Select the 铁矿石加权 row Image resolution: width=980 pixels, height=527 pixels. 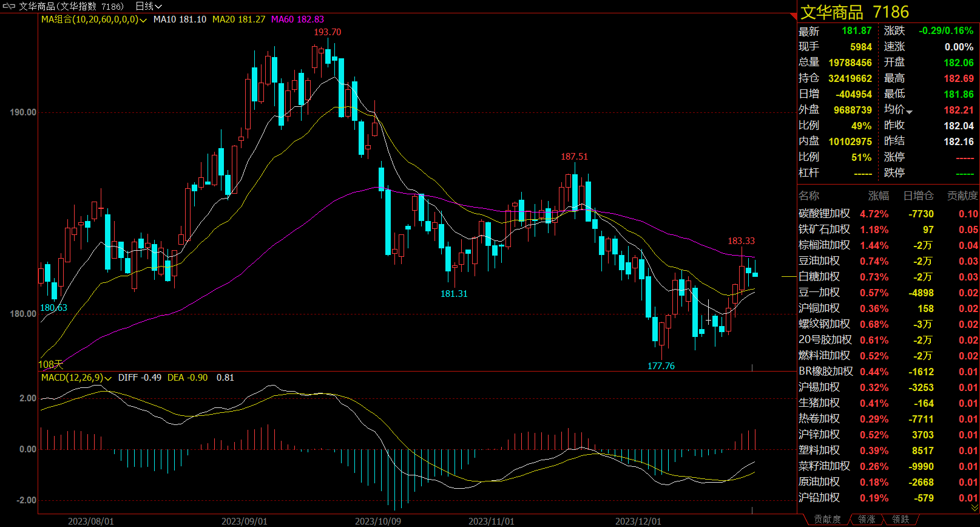click(x=888, y=229)
